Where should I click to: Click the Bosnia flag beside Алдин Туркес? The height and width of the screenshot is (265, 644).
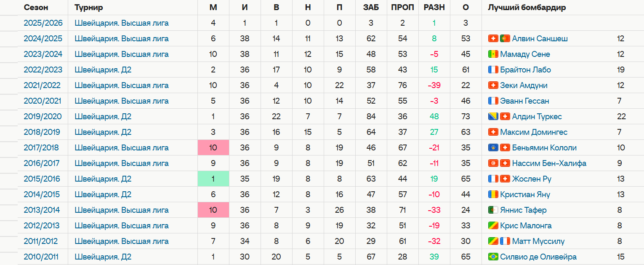[492, 116]
